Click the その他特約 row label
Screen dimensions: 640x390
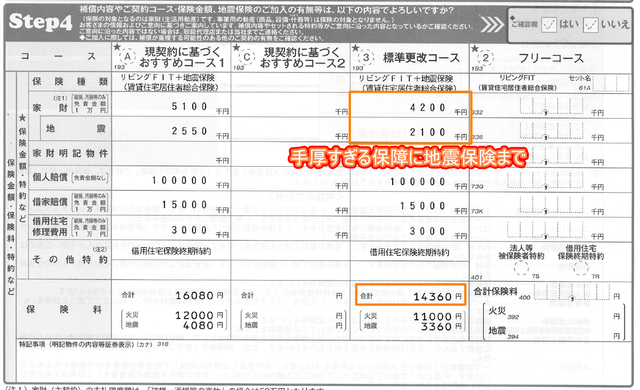tap(70, 259)
